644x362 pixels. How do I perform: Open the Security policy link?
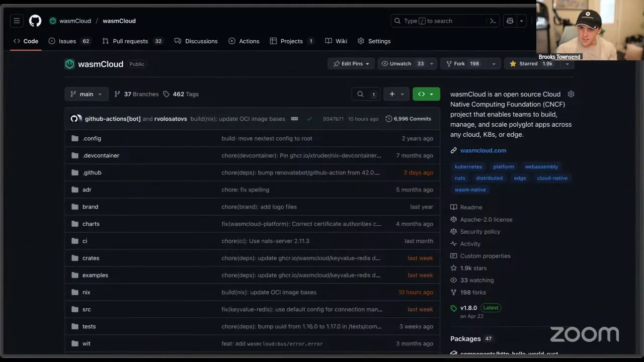point(480,232)
